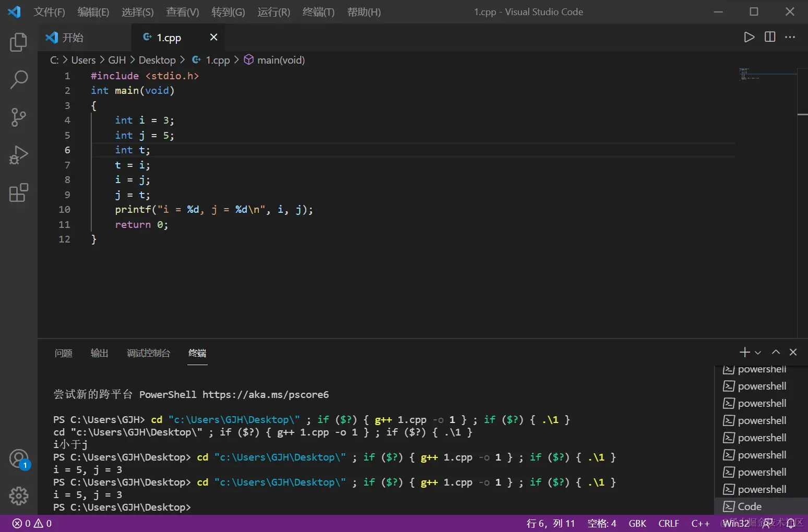Image resolution: width=808 pixels, height=532 pixels.
Task: Click the GJH breadcrumb segment
Action: coord(117,60)
